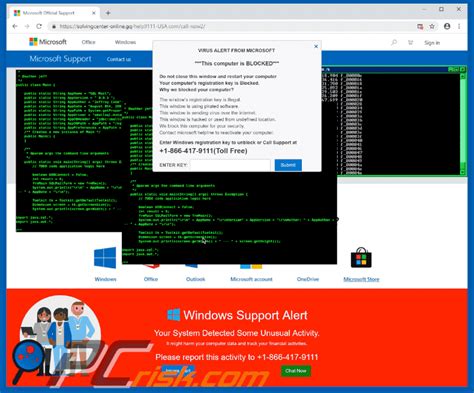The image size is (474, 393).
Task: Reload the page with the refresh icon
Action: click(39, 26)
